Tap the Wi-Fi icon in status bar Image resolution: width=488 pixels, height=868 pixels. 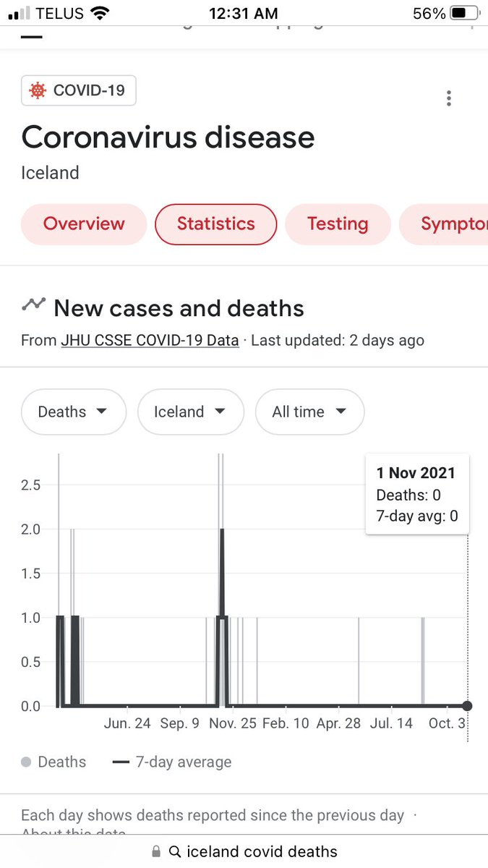point(100,13)
